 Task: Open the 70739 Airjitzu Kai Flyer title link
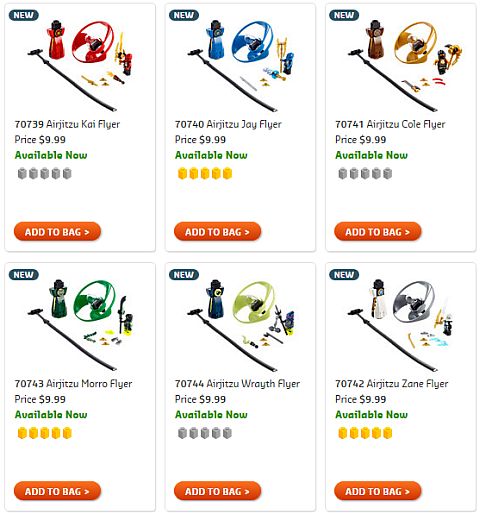coord(67,124)
